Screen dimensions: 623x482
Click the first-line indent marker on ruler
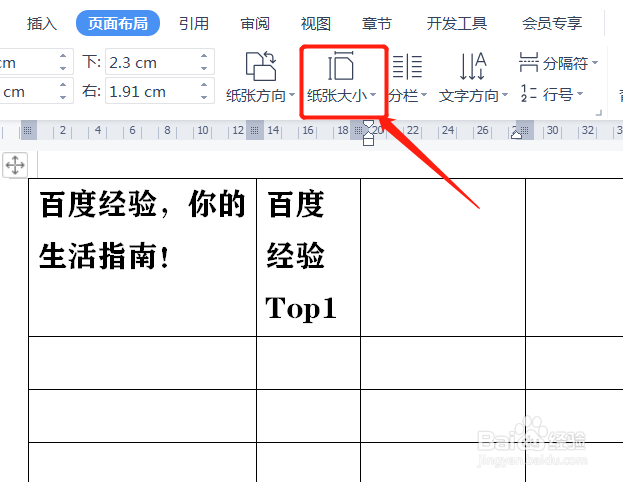(x=368, y=126)
